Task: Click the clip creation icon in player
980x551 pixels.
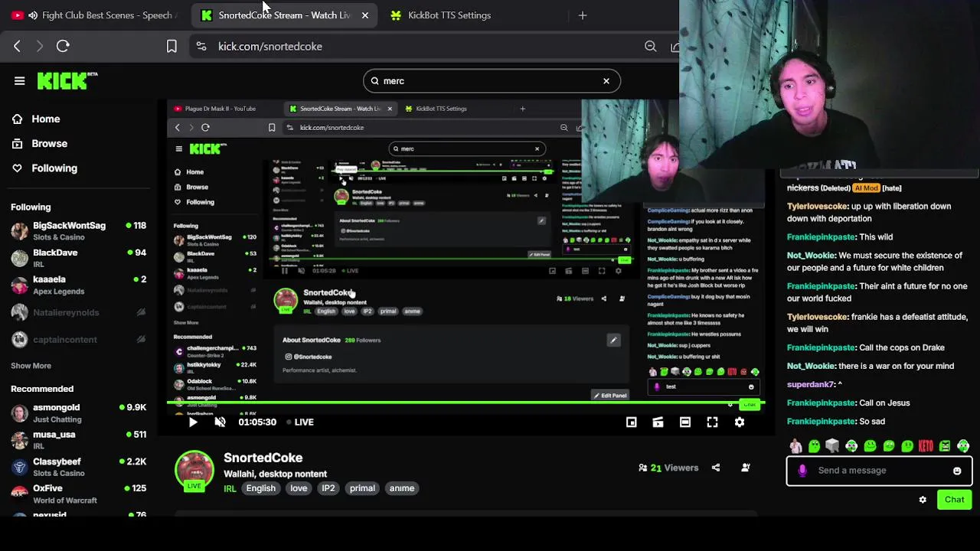Action: (x=658, y=422)
